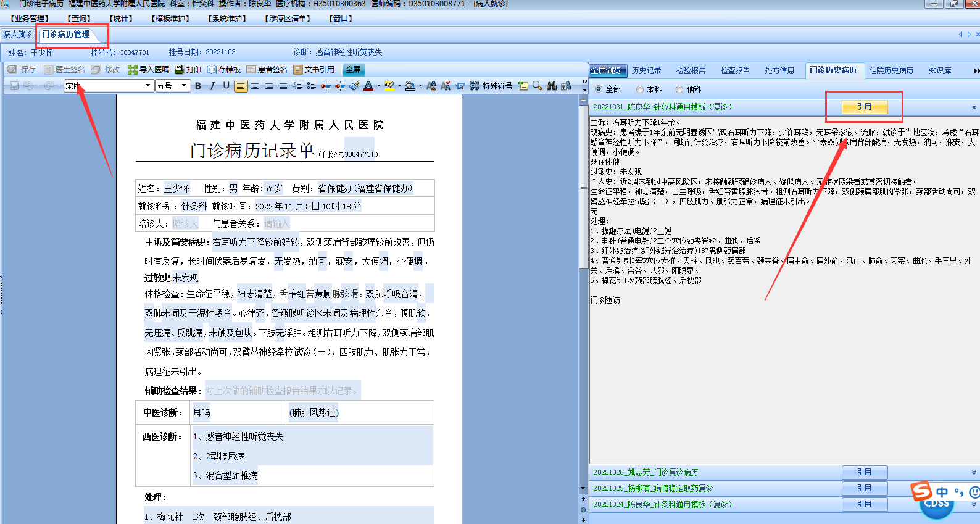The image size is (980, 524).
Task: Toggle italic formatting
Action: (x=212, y=86)
